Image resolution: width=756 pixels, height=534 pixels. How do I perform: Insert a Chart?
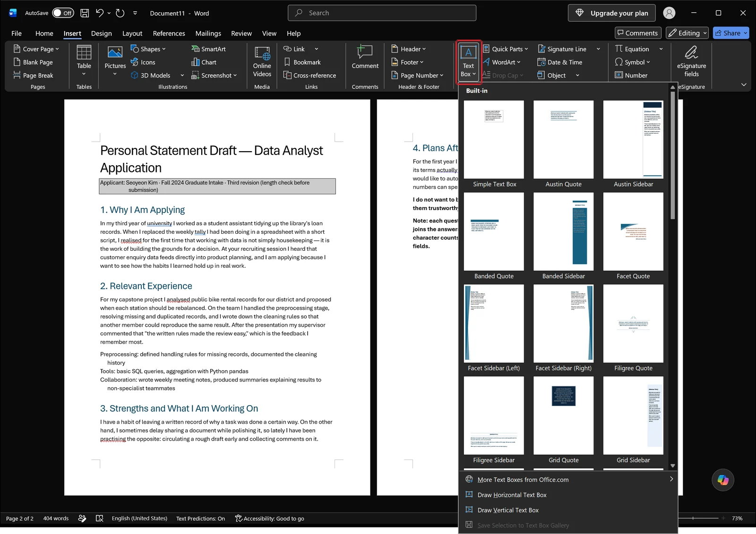click(x=204, y=62)
